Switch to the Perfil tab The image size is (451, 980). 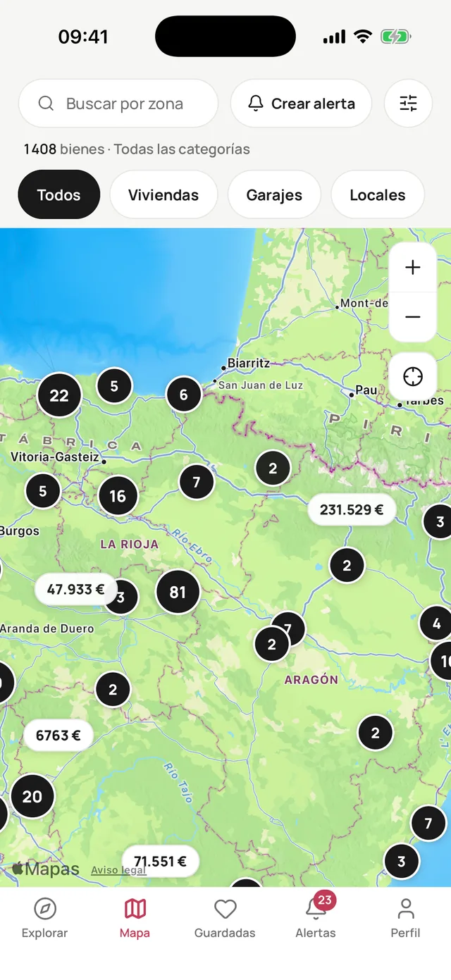pos(405,919)
